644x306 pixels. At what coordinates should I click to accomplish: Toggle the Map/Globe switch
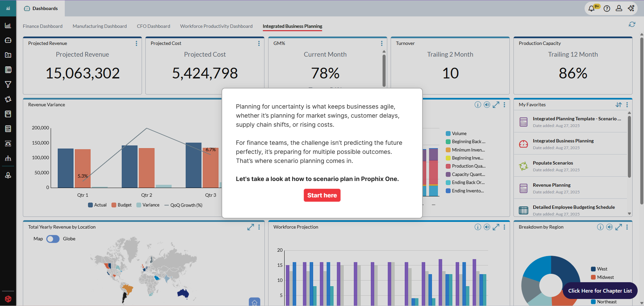(x=53, y=239)
